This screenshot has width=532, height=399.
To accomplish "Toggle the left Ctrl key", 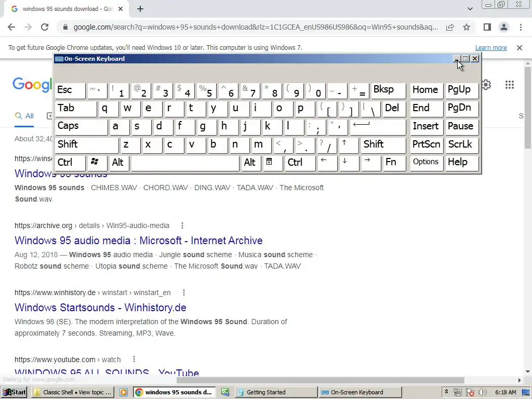I will 70,163.
